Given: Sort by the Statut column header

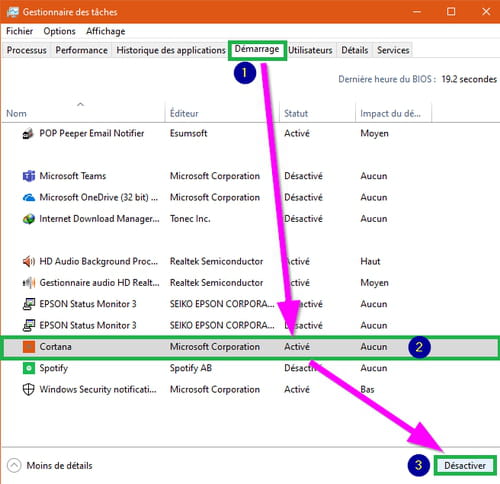Looking at the screenshot, I should pos(296,114).
